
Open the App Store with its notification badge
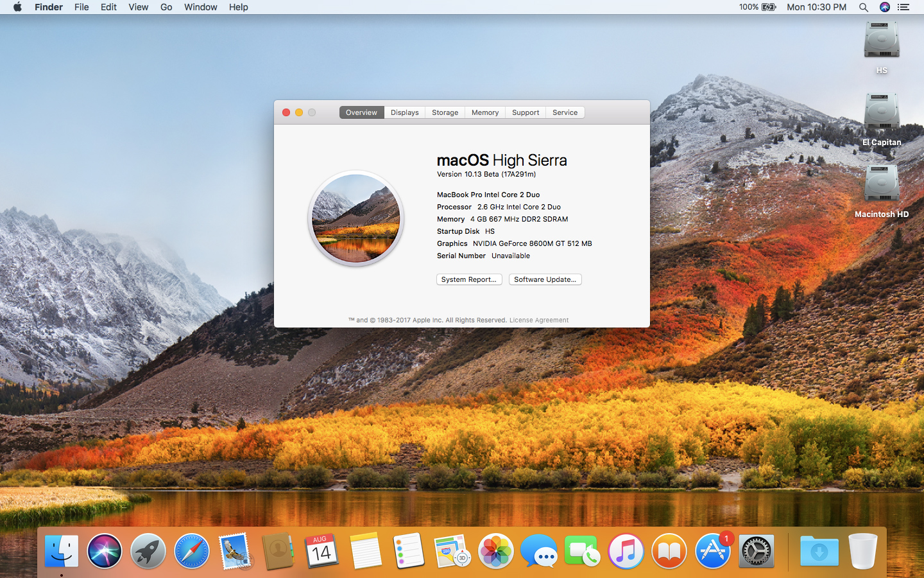pyautogui.click(x=712, y=551)
